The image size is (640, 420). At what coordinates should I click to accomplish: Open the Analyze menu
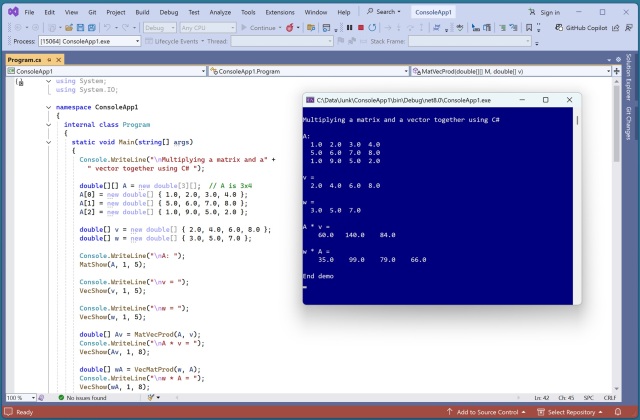click(220, 12)
